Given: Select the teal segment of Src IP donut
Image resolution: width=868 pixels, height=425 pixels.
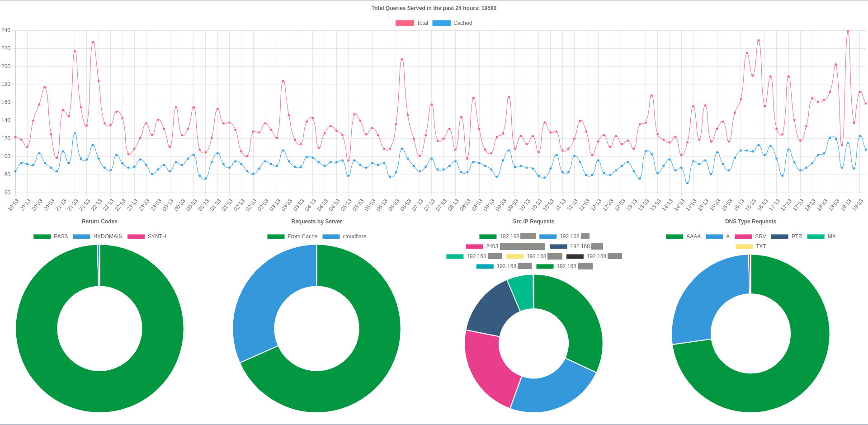Looking at the screenshot, I should point(522,292).
